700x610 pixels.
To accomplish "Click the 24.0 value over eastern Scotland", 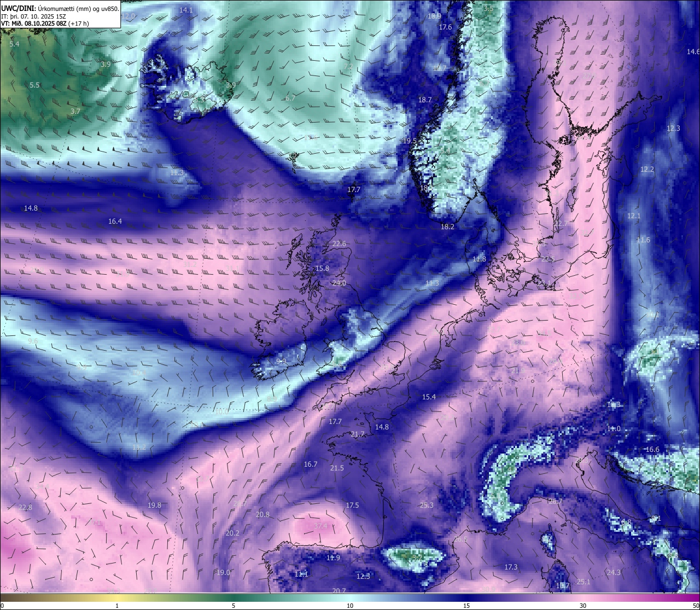I will click(339, 283).
